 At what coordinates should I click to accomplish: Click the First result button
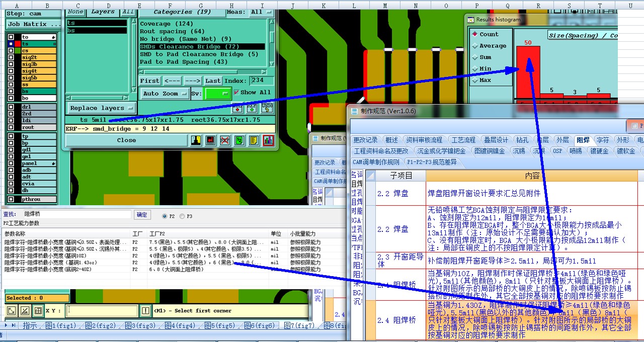click(x=150, y=81)
